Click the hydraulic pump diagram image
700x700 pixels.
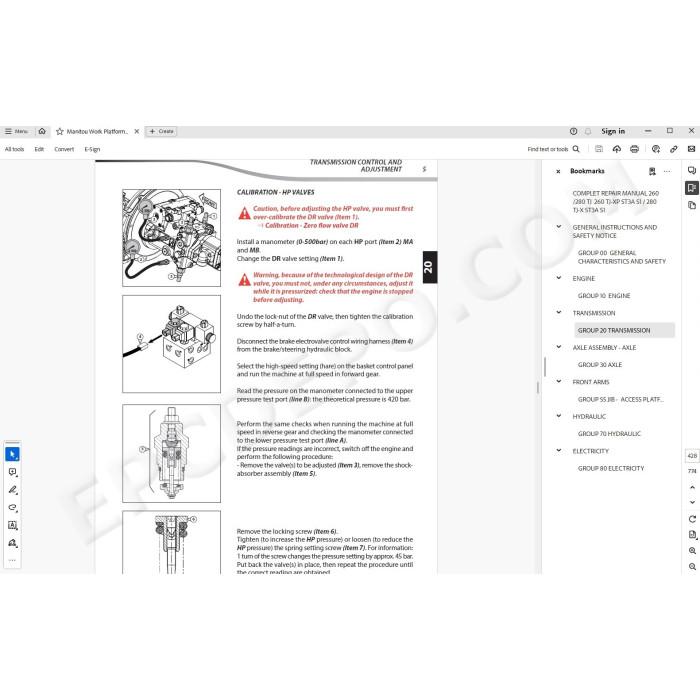pyautogui.click(x=171, y=238)
